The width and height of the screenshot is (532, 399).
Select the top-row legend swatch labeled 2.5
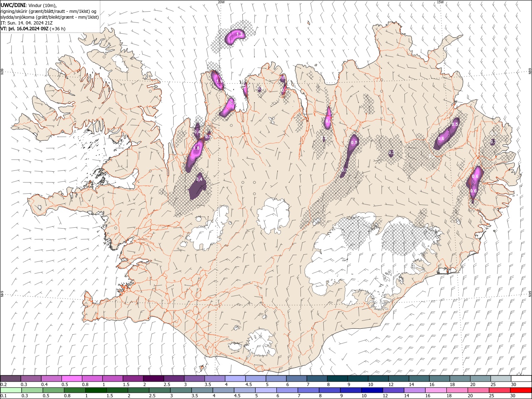pos(174,379)
